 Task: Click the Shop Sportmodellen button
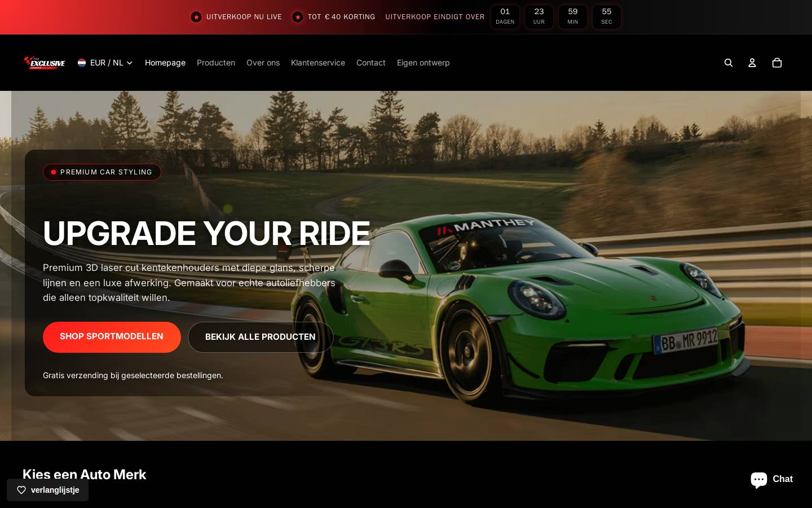[x=112, y=337]
